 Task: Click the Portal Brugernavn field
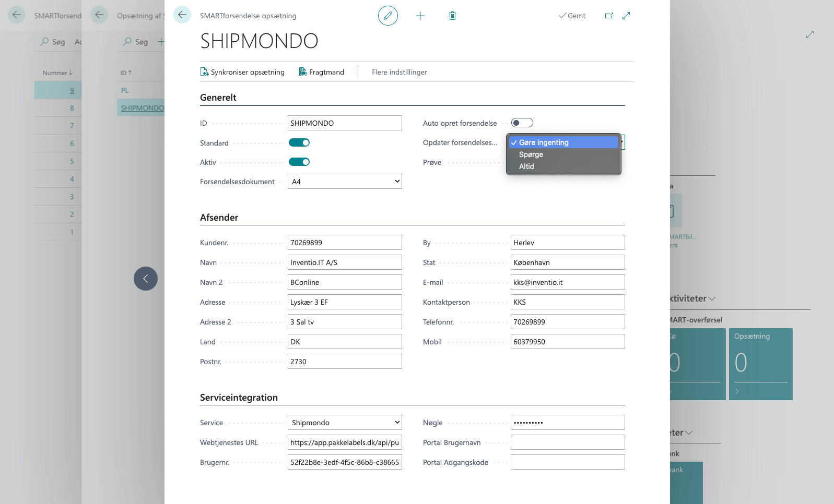[568, 442]
